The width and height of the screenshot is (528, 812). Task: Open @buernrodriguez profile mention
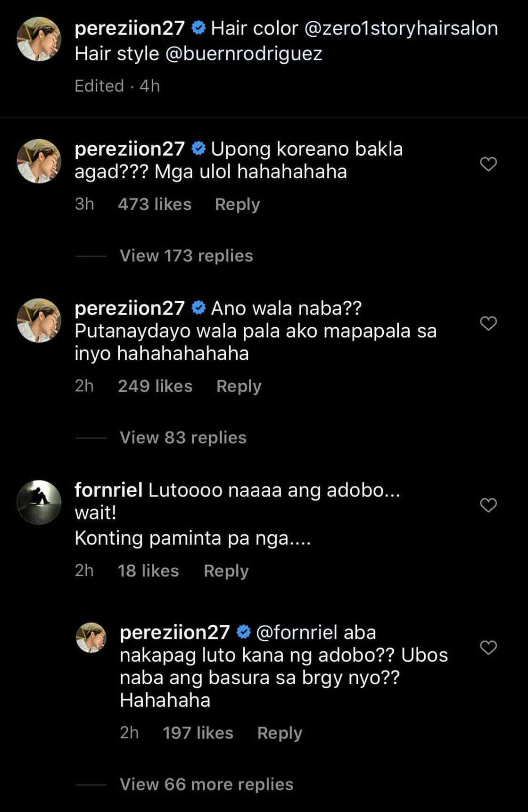(243, 54)
